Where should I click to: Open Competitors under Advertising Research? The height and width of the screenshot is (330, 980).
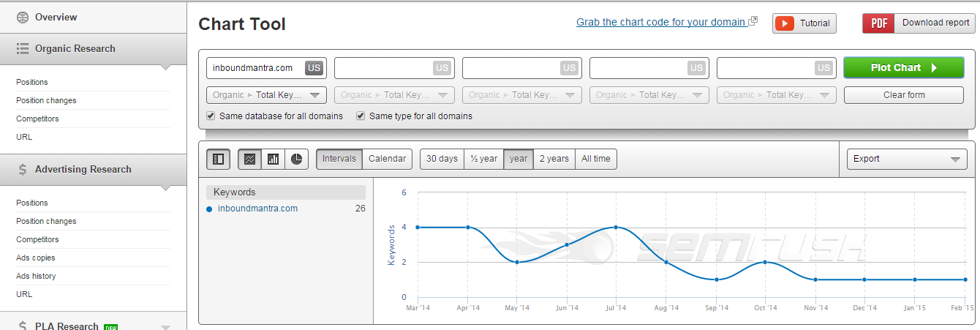[37, 239]
